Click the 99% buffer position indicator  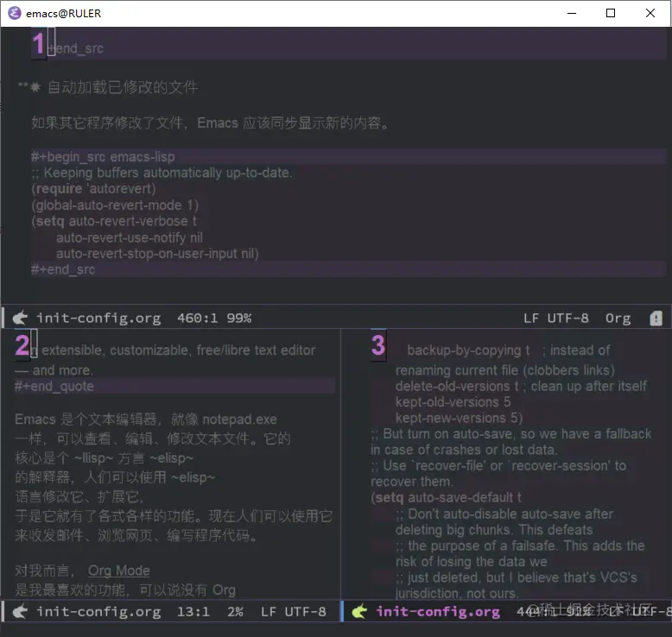(239, 318)
